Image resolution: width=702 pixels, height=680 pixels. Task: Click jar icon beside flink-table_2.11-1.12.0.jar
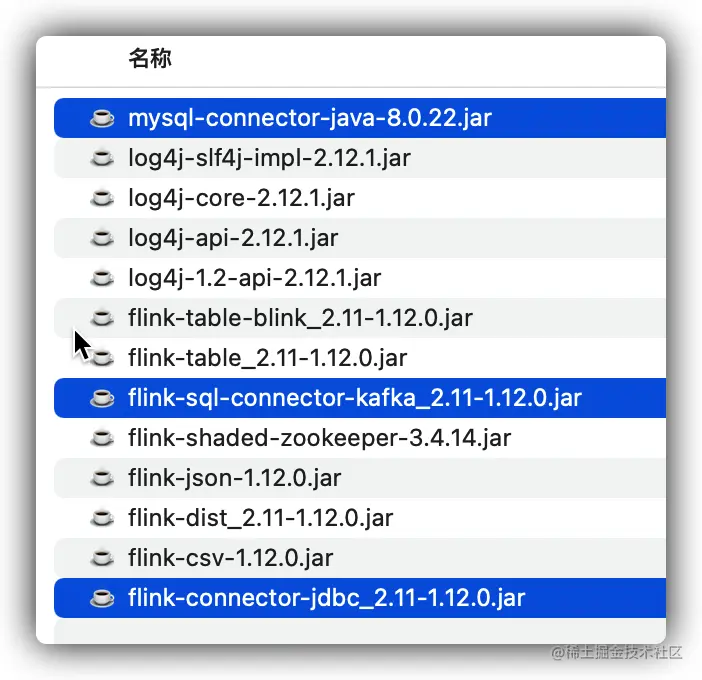(x=102, y=358)
